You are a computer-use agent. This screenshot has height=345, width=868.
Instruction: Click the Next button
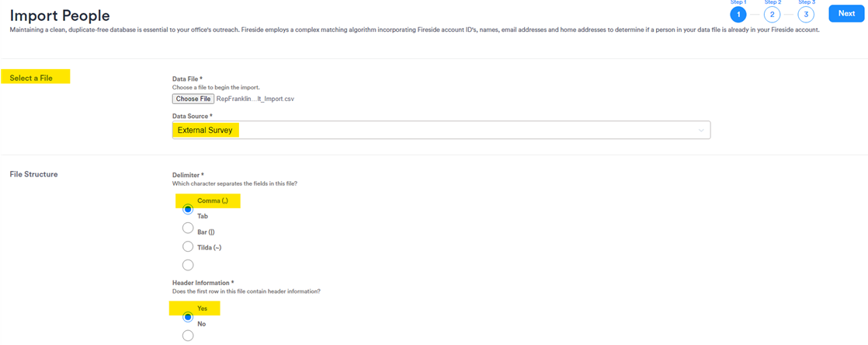846,13
